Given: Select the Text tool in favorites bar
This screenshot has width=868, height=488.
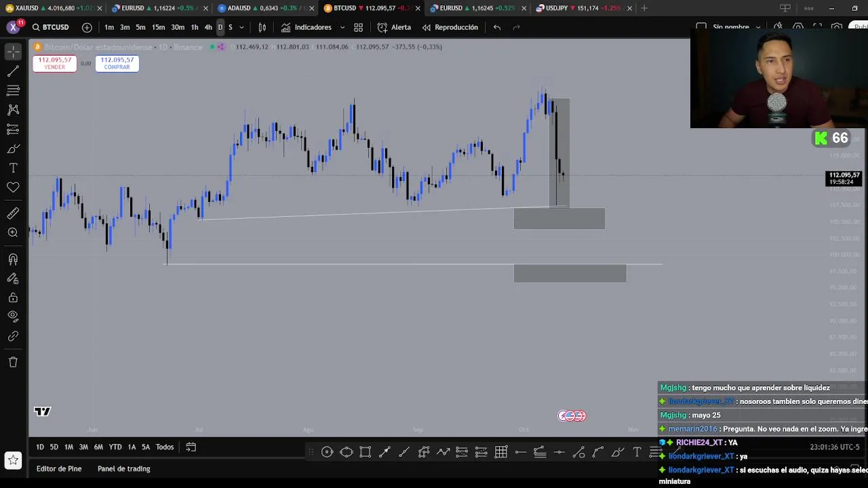Looking at the screenshot, I should click(x=637, y=452).
